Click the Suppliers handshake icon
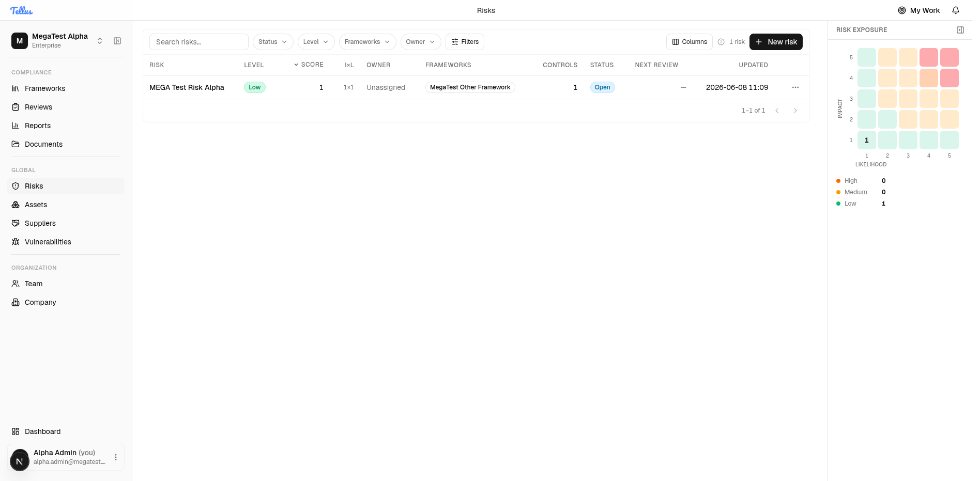This screenshot has height=481, width=980. point(16,223)
